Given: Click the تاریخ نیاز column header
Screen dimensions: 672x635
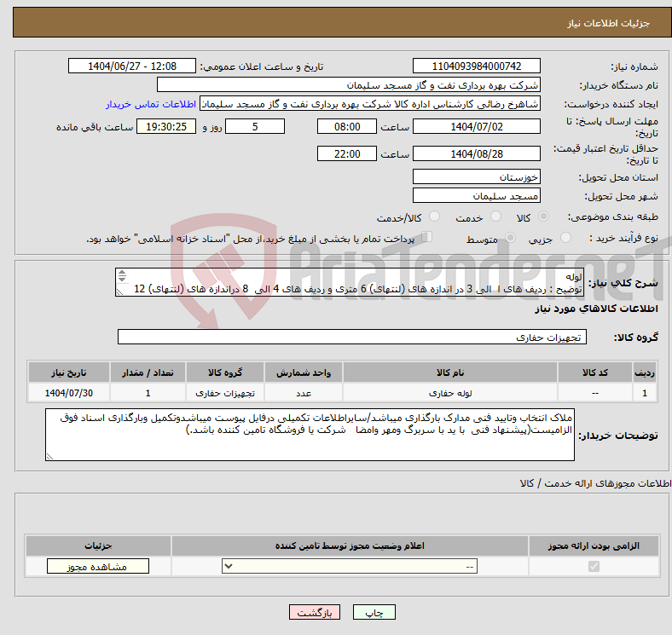Looking at the screenshot, I should 69,372.
